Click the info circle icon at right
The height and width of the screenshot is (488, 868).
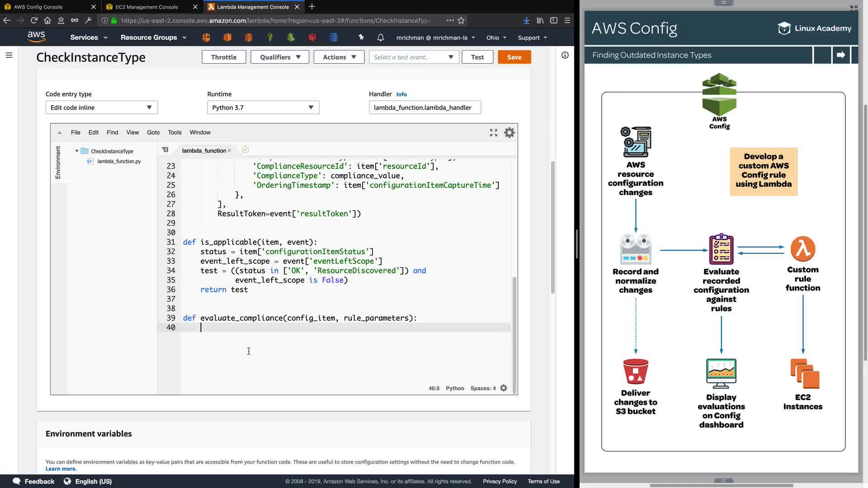[x=565, y=55]
